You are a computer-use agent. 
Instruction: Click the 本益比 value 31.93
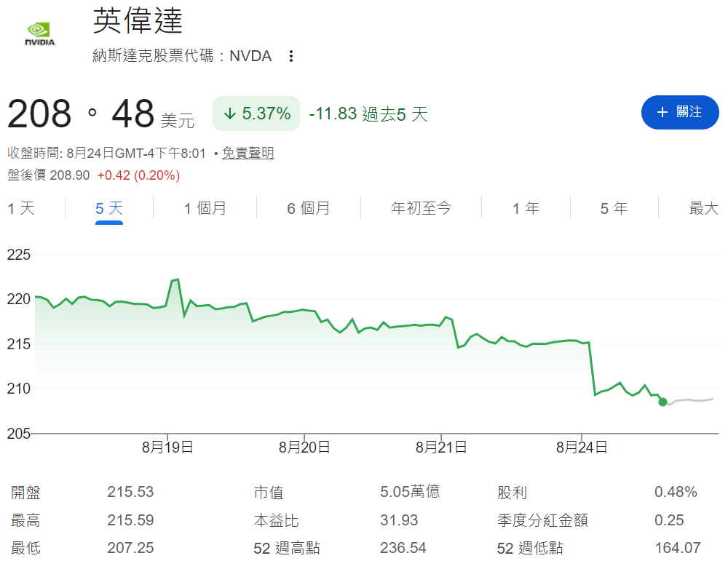399,520
